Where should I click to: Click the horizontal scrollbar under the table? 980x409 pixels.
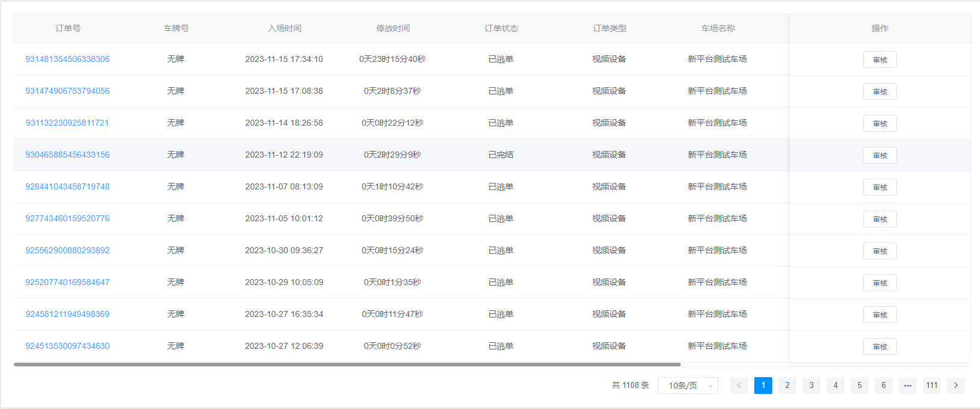click(x=347, y=364)
